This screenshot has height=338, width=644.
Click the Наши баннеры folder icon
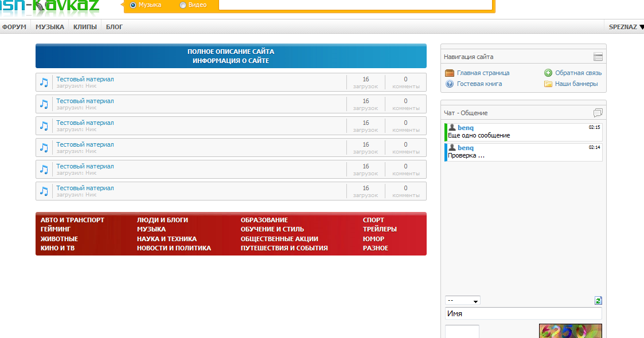[x=548, y=84]
